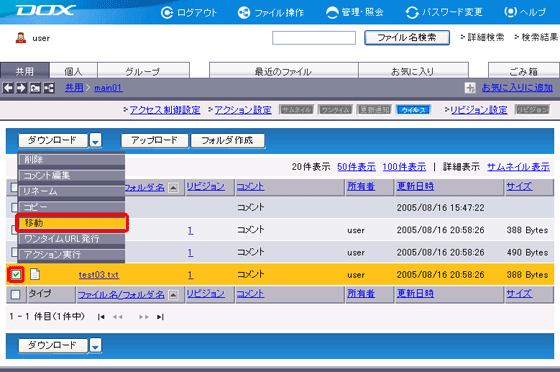This screenshot has height=372, width=560.
Task: Switch to the Group (グループ) tab
Action: tap(143, 70)
